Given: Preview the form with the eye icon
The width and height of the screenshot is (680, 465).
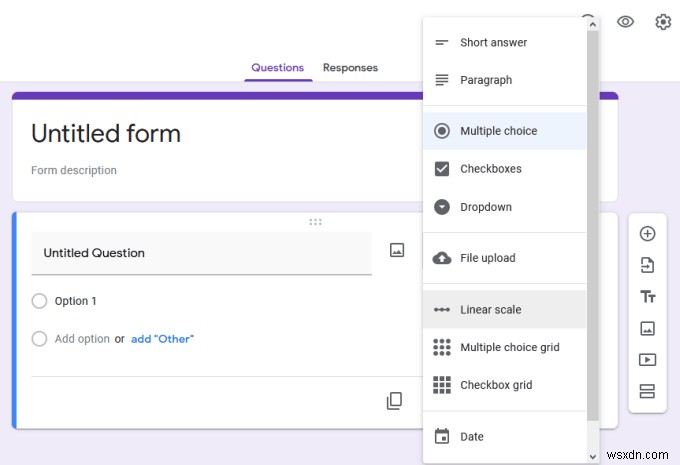Looking at the screenshot, I should click(626, 22).
